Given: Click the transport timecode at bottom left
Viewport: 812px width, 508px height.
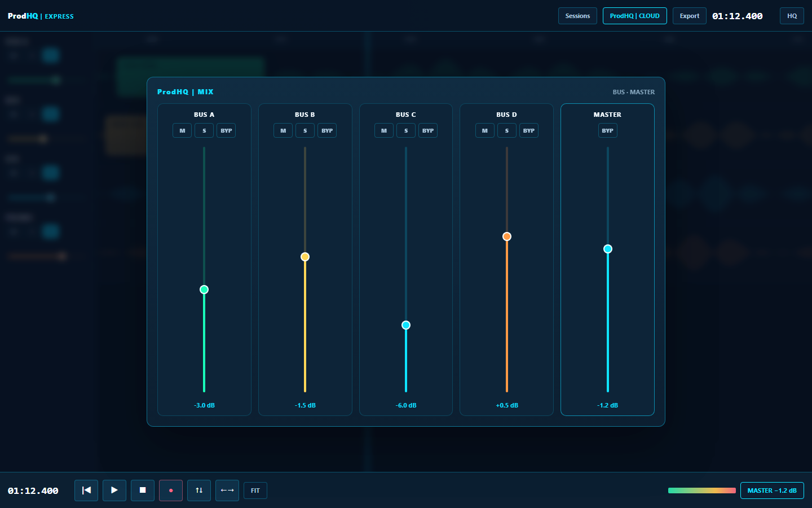Looking at the screenshot, I should (33, 491).
